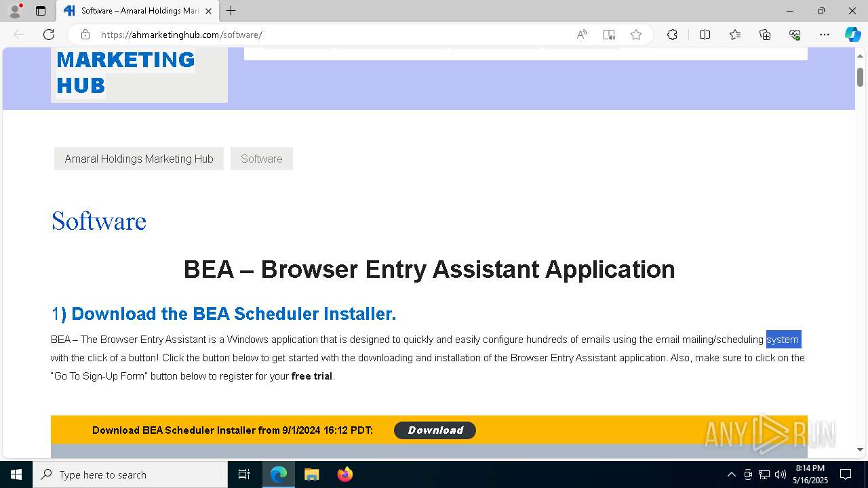This screenshot has height=488, width=868.
Task: Open Extensions puzzle icon
Action: click(672, 35)
